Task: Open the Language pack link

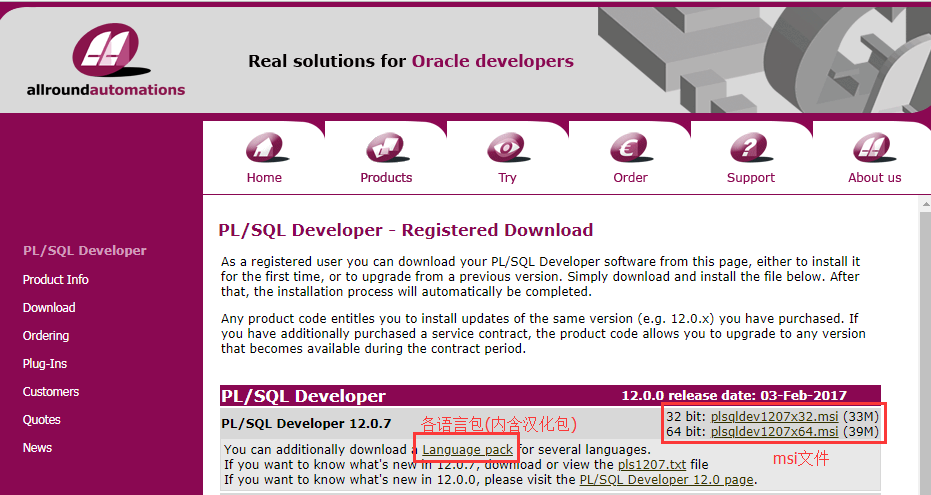Action: (467, 450)
